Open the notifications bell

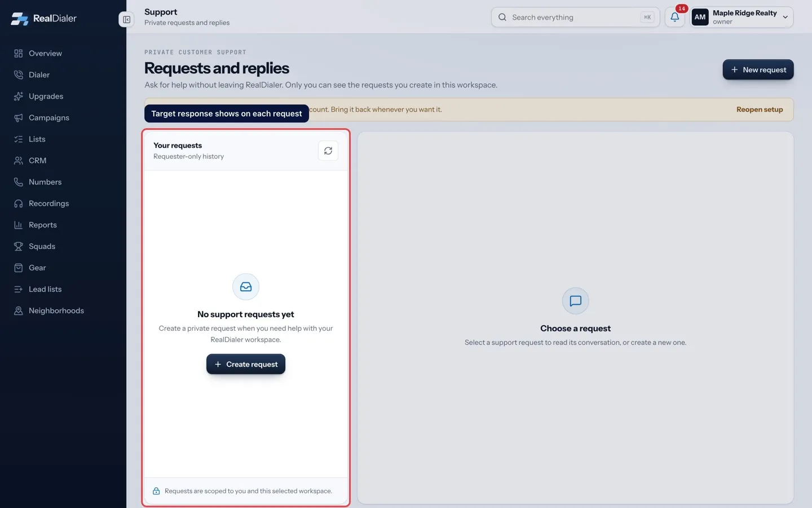point(674,17)
